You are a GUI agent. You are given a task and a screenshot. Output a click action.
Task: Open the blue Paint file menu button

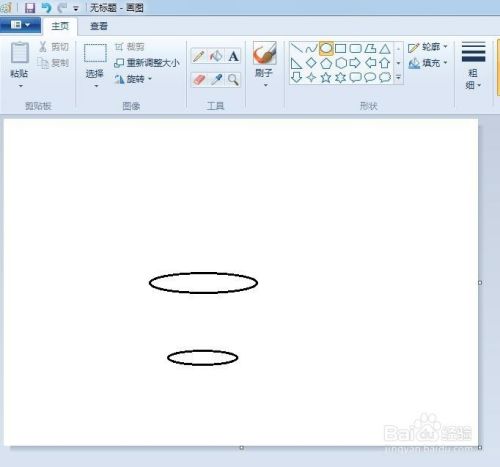20,25
